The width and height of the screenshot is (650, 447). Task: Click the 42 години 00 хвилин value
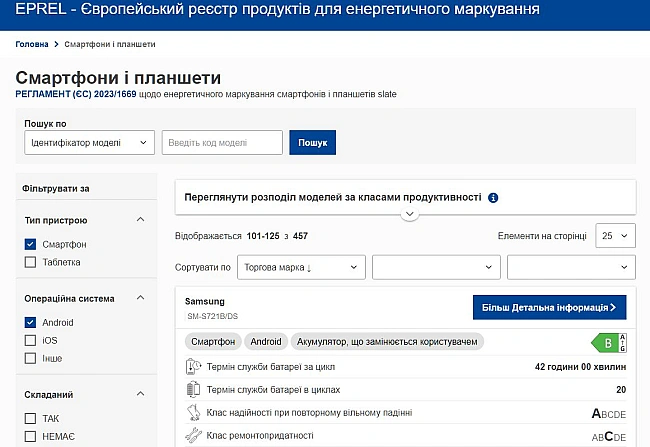click(580, 367)
